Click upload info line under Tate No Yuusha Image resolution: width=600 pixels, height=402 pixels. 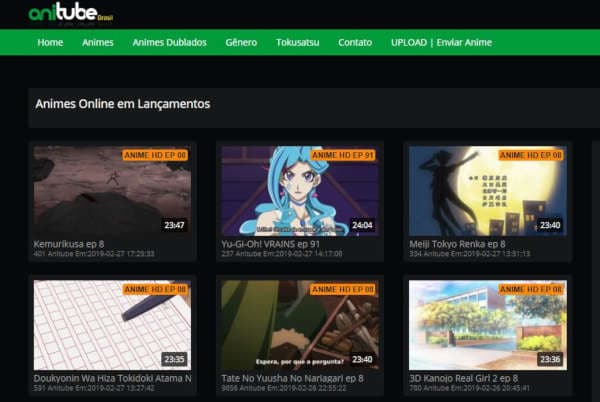pos(284,388)
